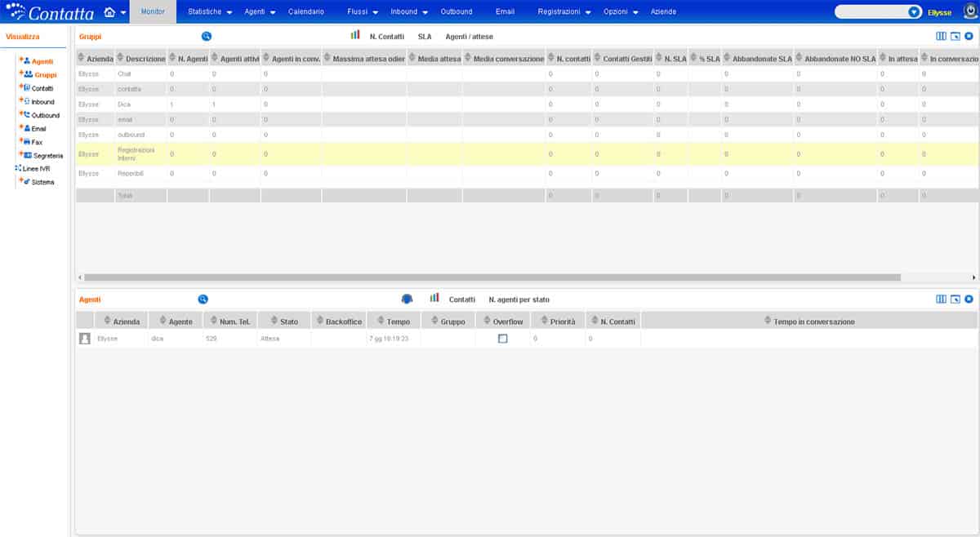Click the search icon in Agenti panel
The width and height of the screenshot is (980, 537).
203,300
